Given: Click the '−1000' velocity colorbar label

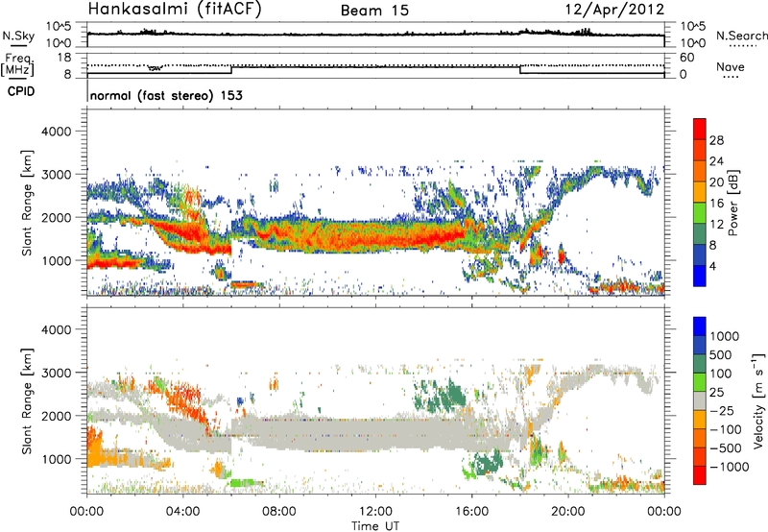Looking at the screenshot, I should (729, 467).
